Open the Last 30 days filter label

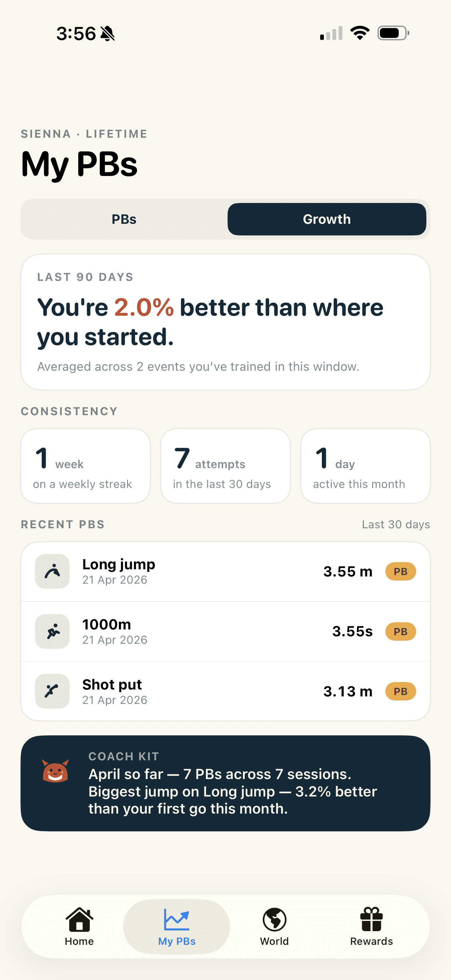(396, 524)
